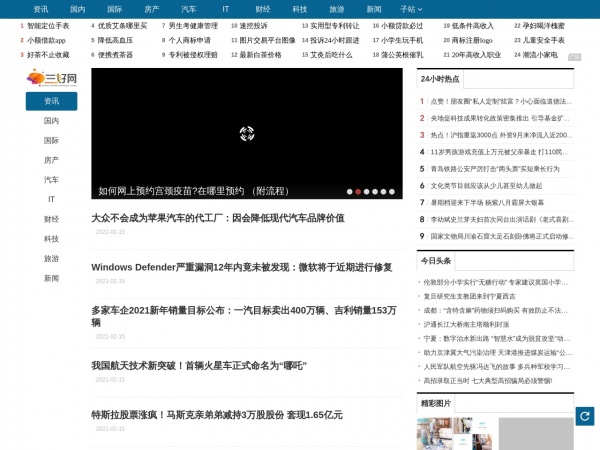Open the 三好网 site logo
The width and height of the screenshot is (600, 450).
click(52, 78)
